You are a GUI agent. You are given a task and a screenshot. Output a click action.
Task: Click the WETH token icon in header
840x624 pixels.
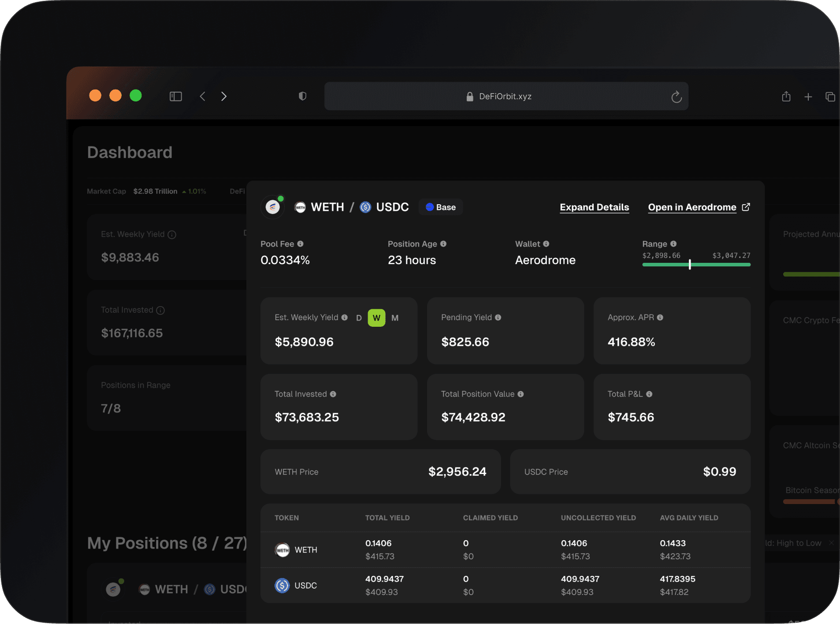300,207
